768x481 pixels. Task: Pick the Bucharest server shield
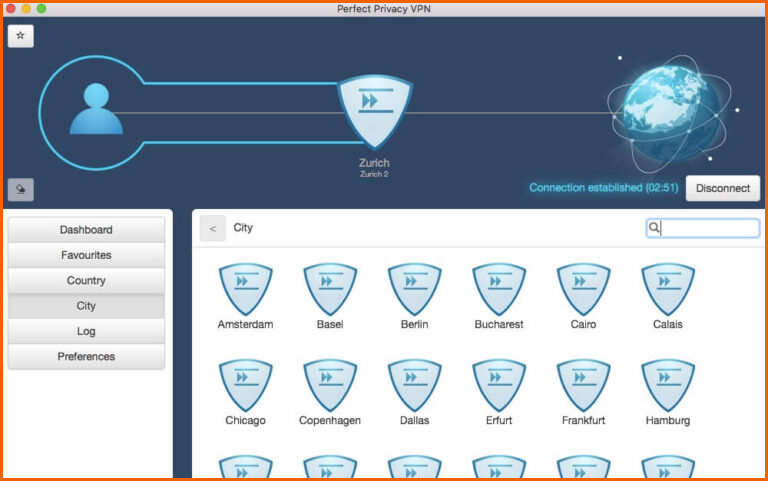click(499, 289)
